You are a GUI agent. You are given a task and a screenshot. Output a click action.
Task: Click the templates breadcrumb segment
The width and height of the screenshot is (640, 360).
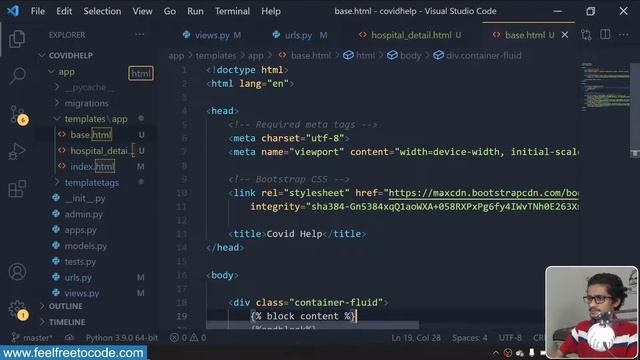(x=216, y=56)
